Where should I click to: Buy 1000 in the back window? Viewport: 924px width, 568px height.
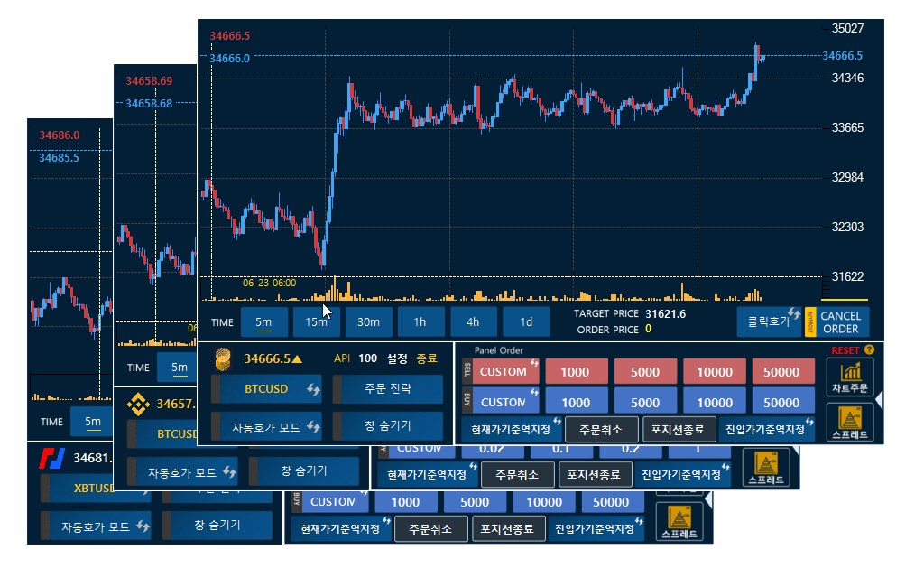pyautogui.click(x=405, y=502)
